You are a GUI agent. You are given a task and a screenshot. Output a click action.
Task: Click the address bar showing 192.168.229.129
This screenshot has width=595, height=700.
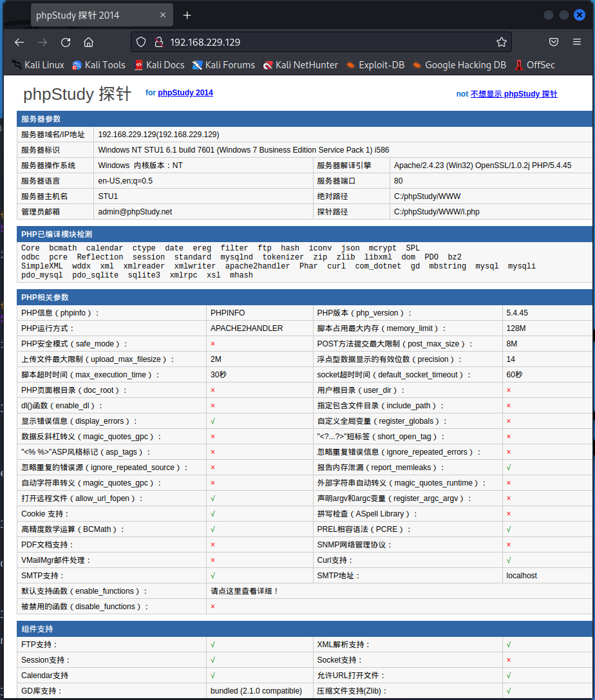pyautogui.click(x=321, y=42)
